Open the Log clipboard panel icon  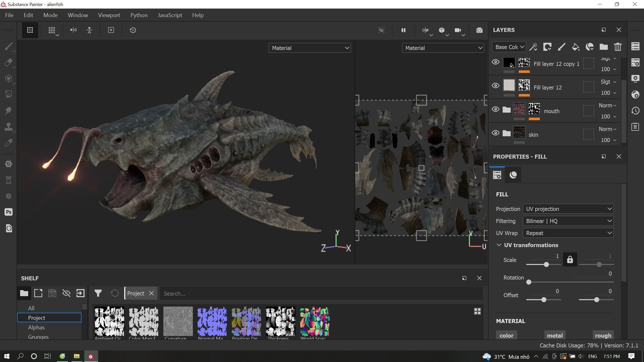(x=635, y=127)
